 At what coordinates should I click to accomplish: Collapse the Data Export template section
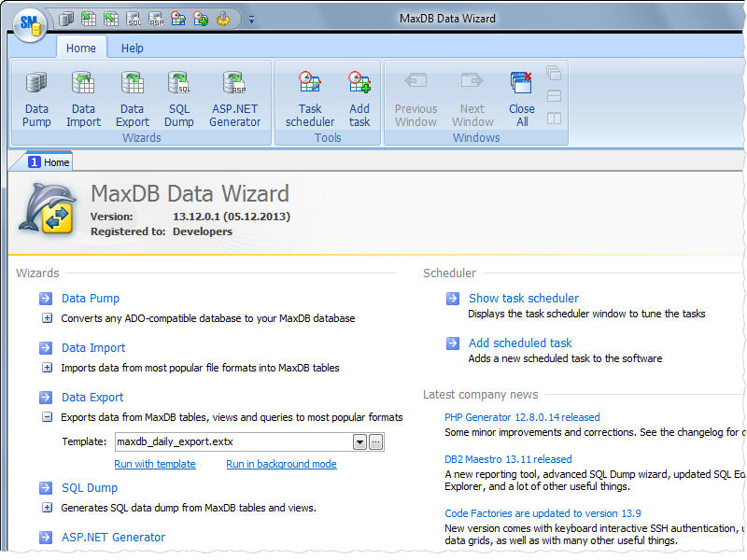tap(48, 417)
